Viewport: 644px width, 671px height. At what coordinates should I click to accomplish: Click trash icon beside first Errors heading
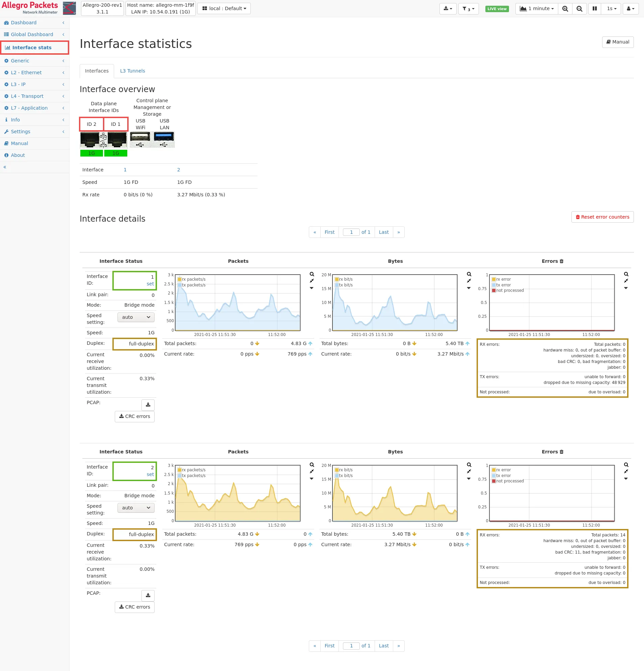coord(561,261)
